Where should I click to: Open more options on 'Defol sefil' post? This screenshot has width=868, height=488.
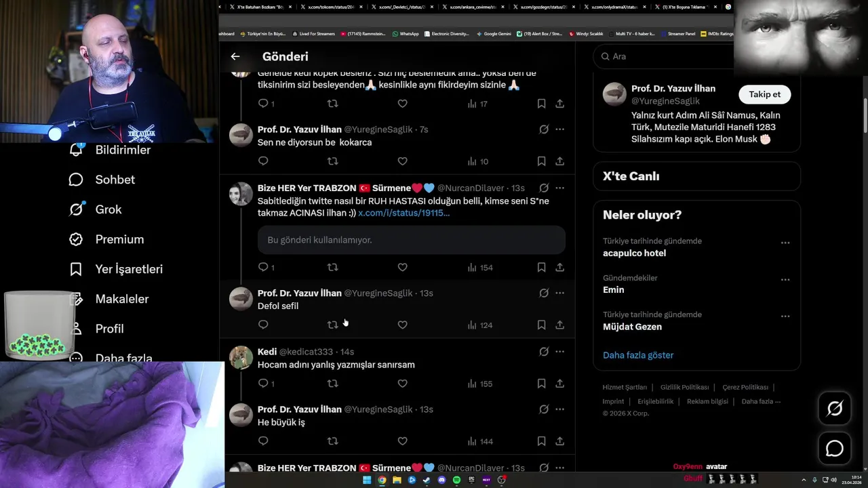(559, 293)
